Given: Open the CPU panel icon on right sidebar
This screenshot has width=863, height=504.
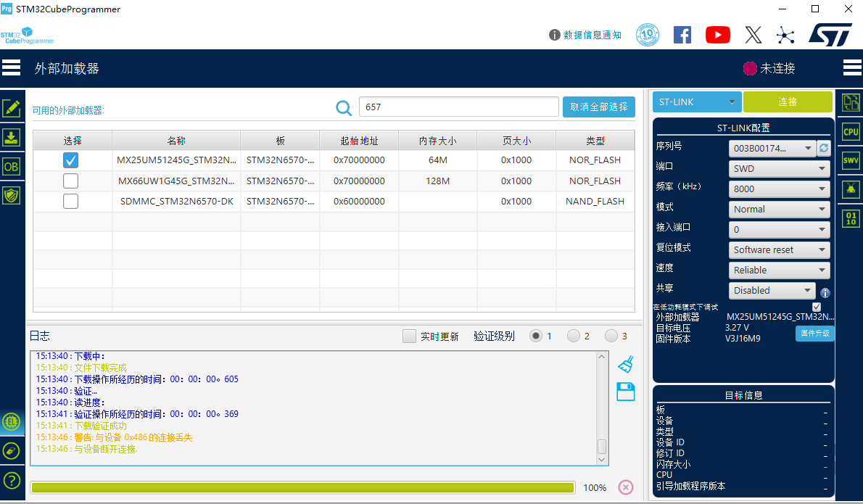Looking at the screenshot, I should coord(851,131).
